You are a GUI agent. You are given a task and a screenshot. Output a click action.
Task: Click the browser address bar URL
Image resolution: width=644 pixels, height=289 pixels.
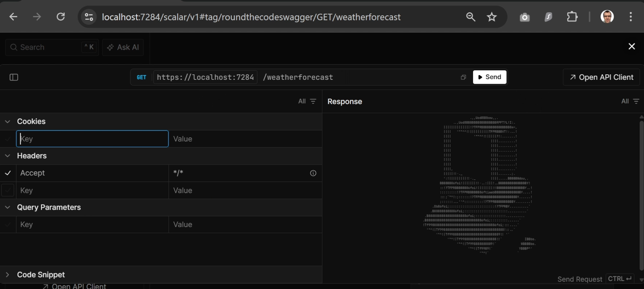click(x=251, y=17)
